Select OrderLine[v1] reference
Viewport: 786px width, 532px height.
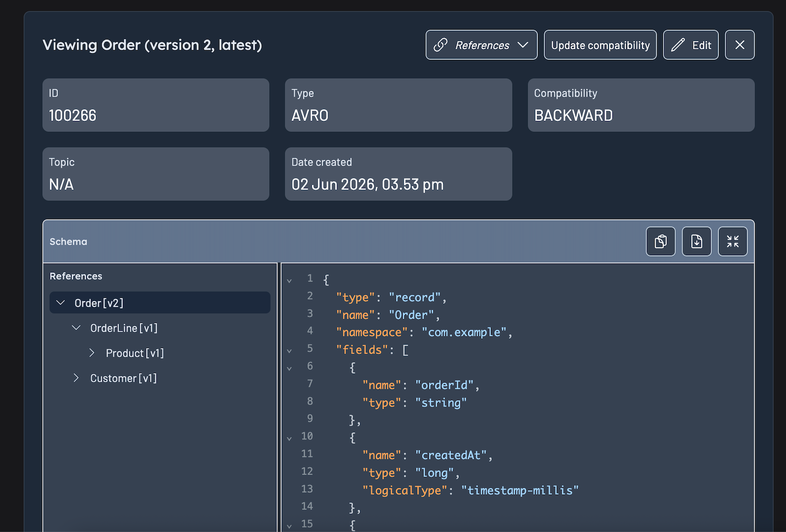(x=124, y=328)
